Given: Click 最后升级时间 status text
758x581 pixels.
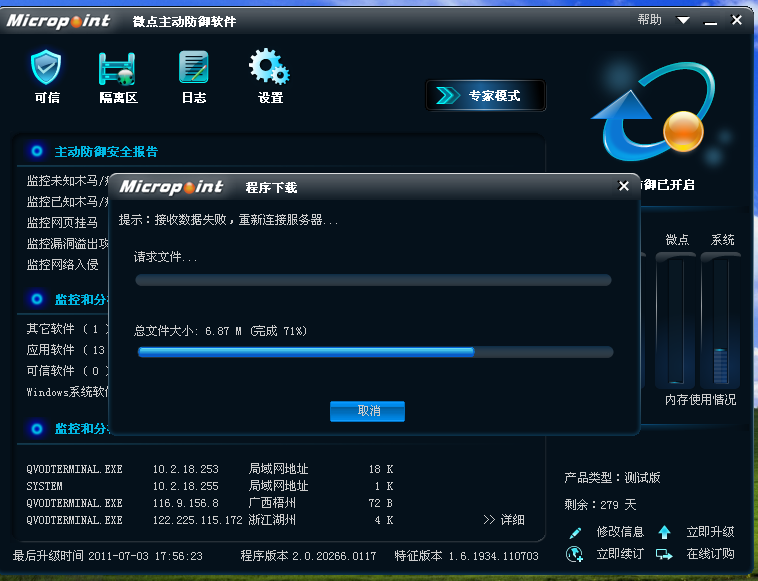Looking at the screenshot, I should coord(107,556).
